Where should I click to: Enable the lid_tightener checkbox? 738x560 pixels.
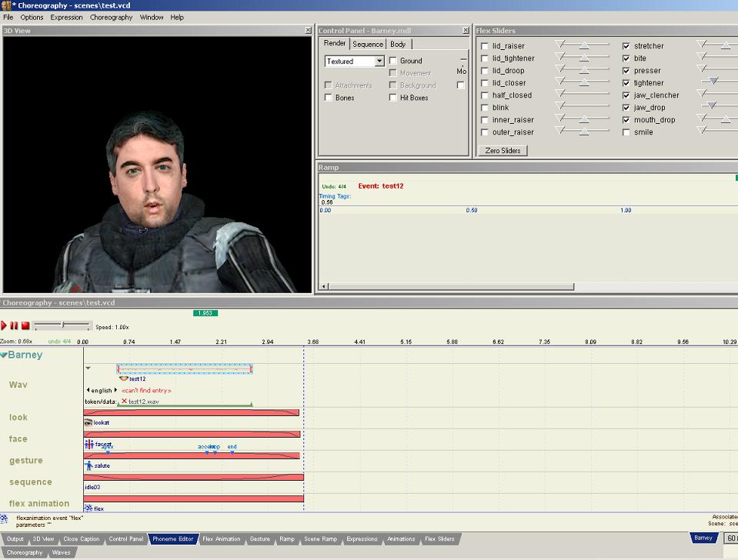tap(485, 58)
